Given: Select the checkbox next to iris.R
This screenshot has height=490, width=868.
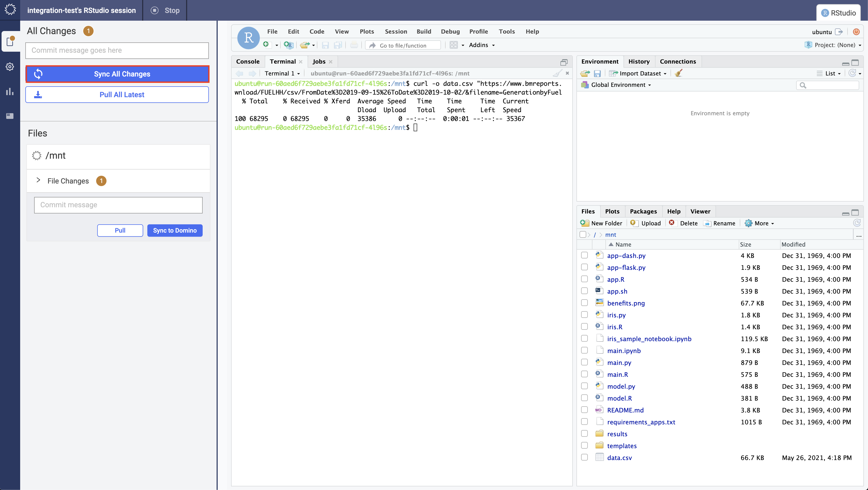Looking at the screenshot, I should point(585,327).
